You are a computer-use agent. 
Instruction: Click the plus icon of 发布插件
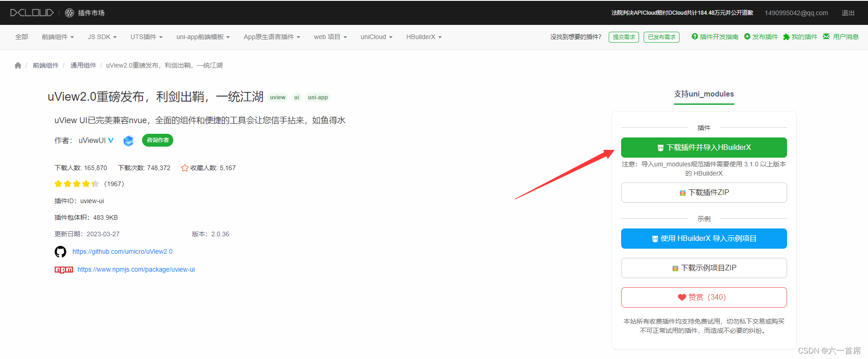747,36
